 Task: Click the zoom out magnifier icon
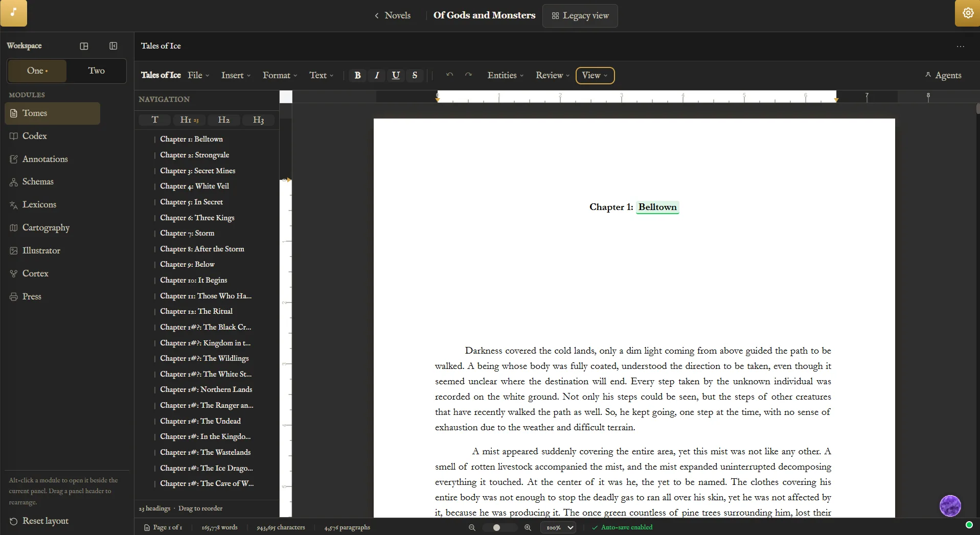(x=472, y=527)
